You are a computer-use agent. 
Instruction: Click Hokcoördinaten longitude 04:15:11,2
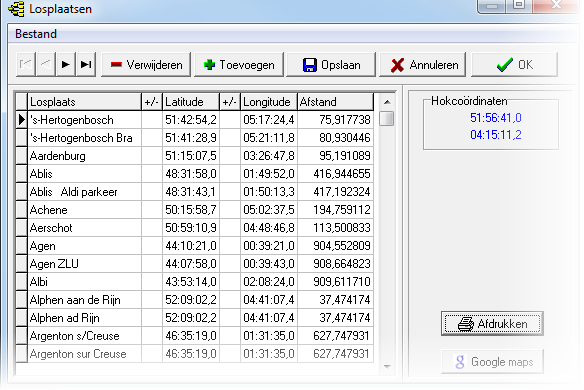tap(495, 134)
